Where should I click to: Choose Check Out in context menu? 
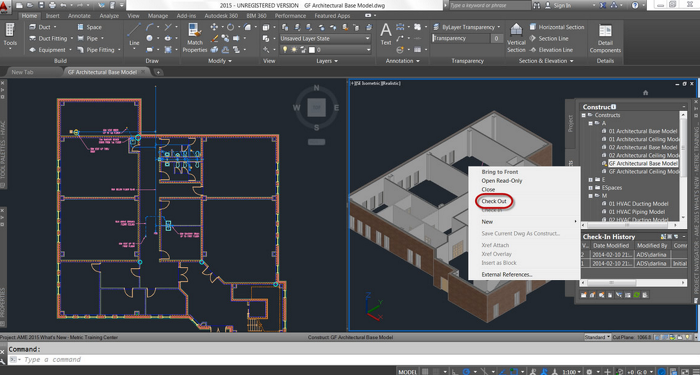494,201
